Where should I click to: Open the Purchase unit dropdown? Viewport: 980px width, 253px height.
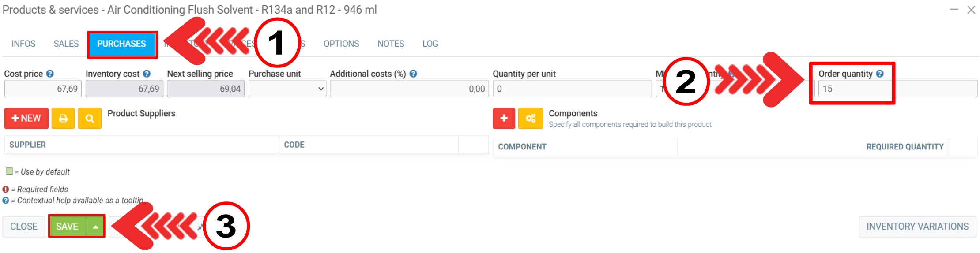(287, 89)
